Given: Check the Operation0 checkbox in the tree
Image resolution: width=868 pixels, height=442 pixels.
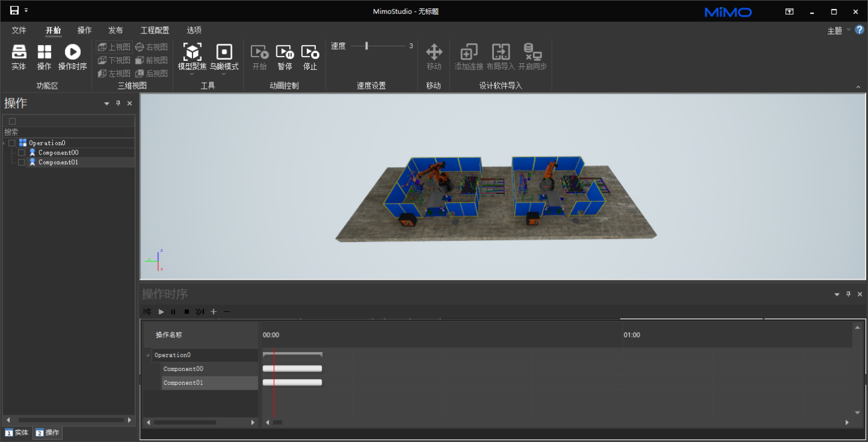Looking at the screenshot, I should coord(12,143).
